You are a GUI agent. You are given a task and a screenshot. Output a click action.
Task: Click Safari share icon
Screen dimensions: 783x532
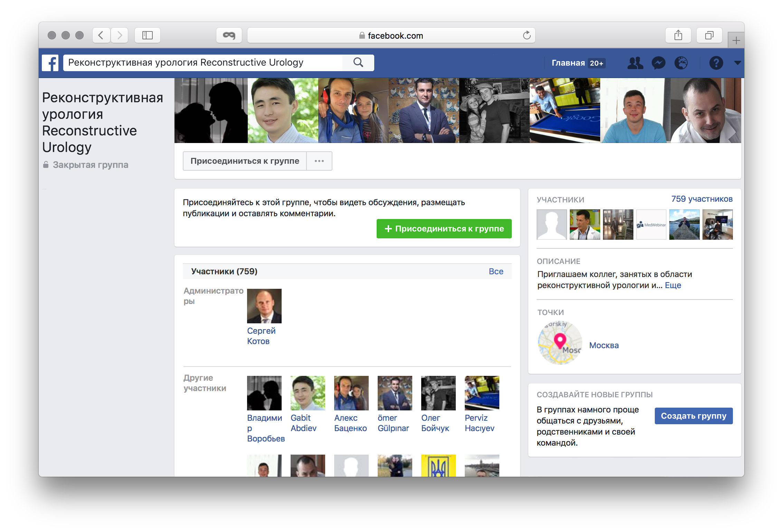pos(678,35)
